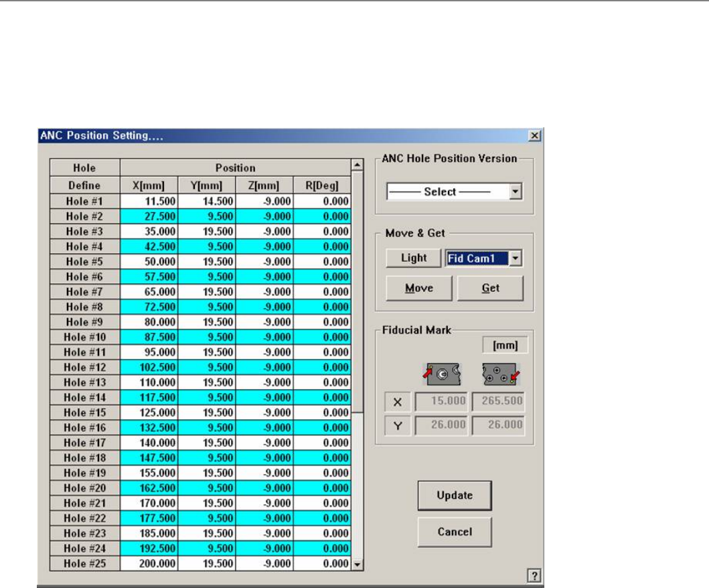709x588 pixels.
Task: Click the left fiducial Y field 26.000
Action: [441, 425]
